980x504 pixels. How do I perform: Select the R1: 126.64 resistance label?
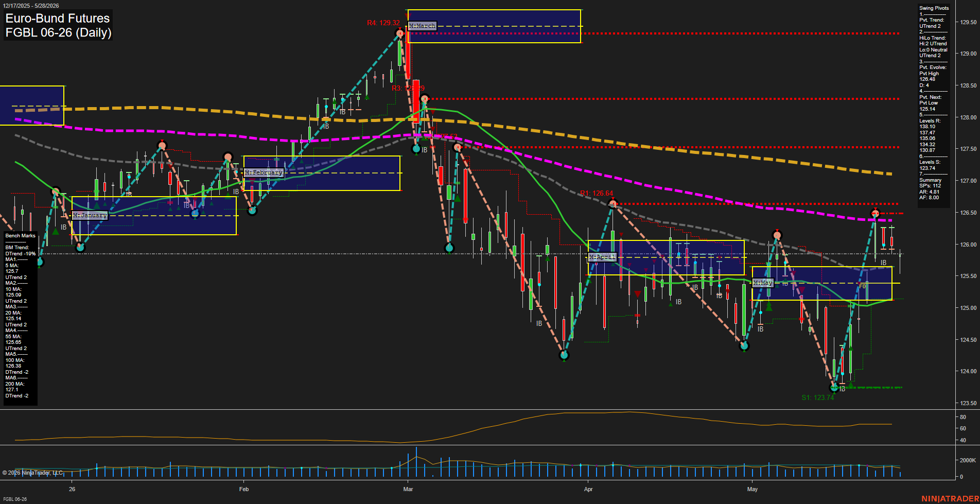click(x=597, y=194)
